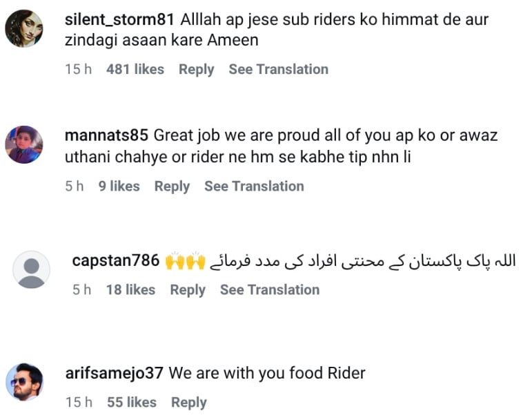View the 55 likes list
The image size is (532, 420).
click(131, 402)
